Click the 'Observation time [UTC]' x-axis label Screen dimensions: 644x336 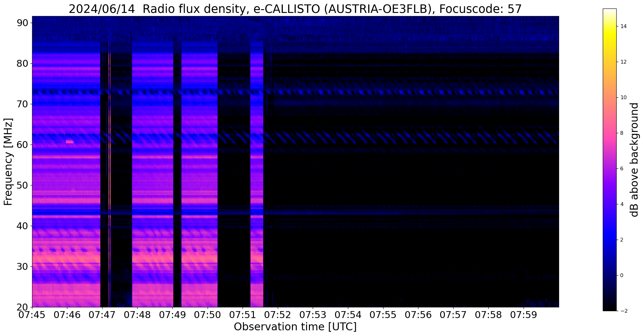point(295,327)
